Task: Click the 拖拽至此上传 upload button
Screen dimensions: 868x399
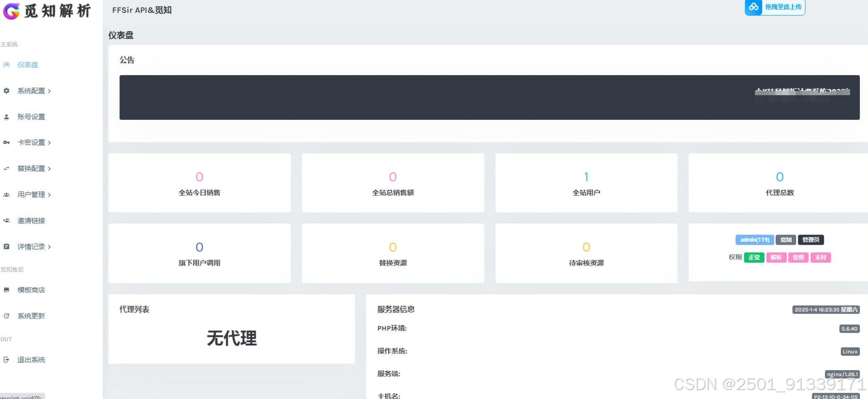Action: (784, 7)
